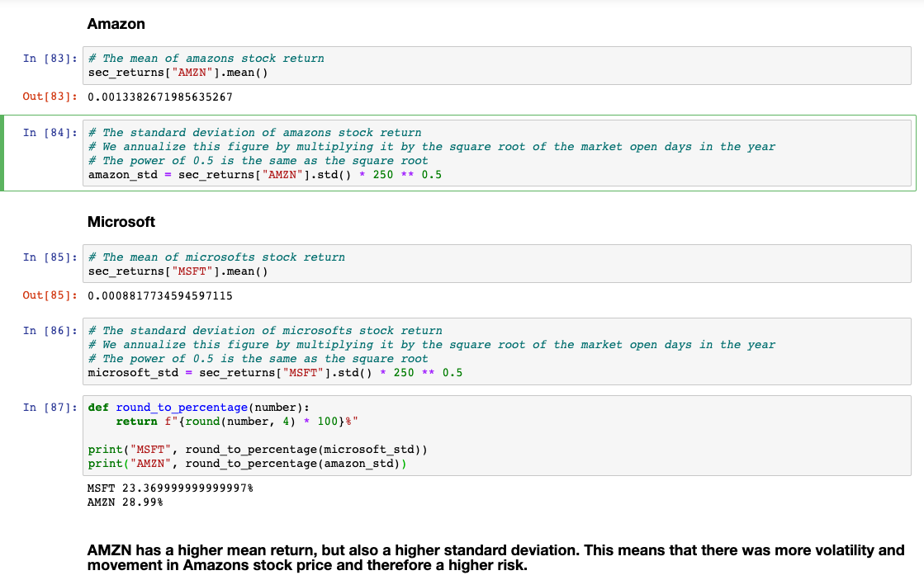Select the code cell In [85]

click(497, 264)
